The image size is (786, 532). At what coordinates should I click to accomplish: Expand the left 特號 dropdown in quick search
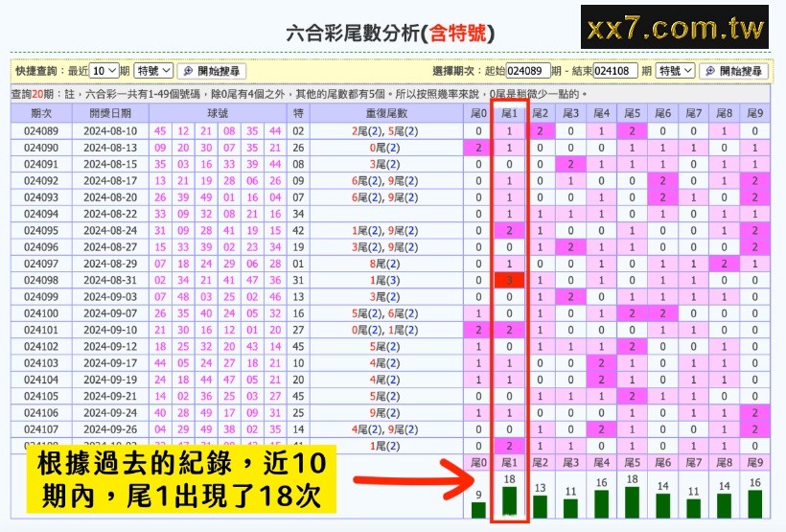pos(153,71)
